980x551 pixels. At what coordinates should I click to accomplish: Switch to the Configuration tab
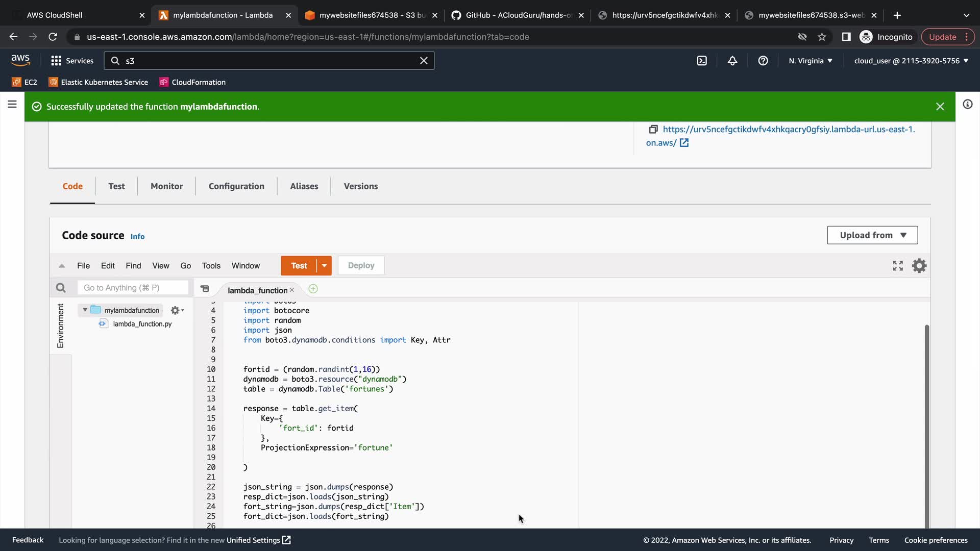tap(236, 186)
